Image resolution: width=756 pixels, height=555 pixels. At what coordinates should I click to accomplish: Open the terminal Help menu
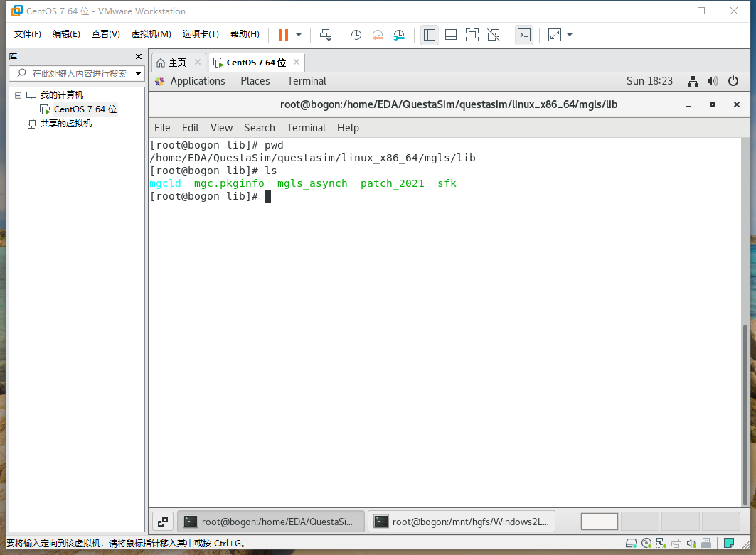348,128
